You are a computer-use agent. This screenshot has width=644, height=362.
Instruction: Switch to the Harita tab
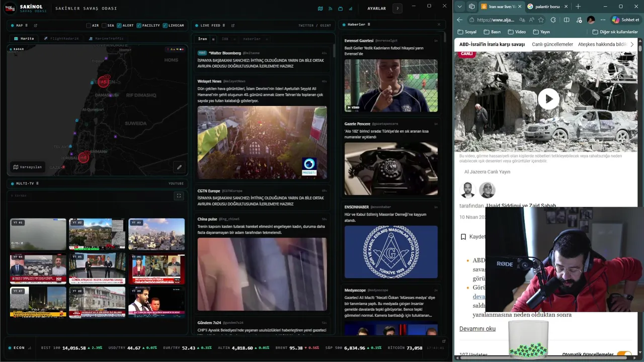24,38
